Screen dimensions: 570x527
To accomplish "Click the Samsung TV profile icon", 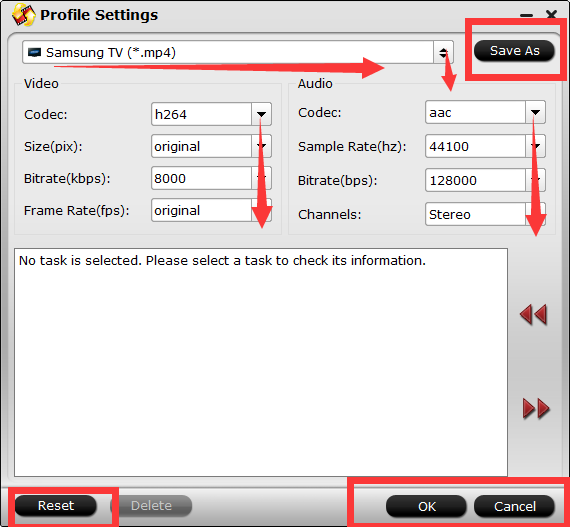I will 35,52.
